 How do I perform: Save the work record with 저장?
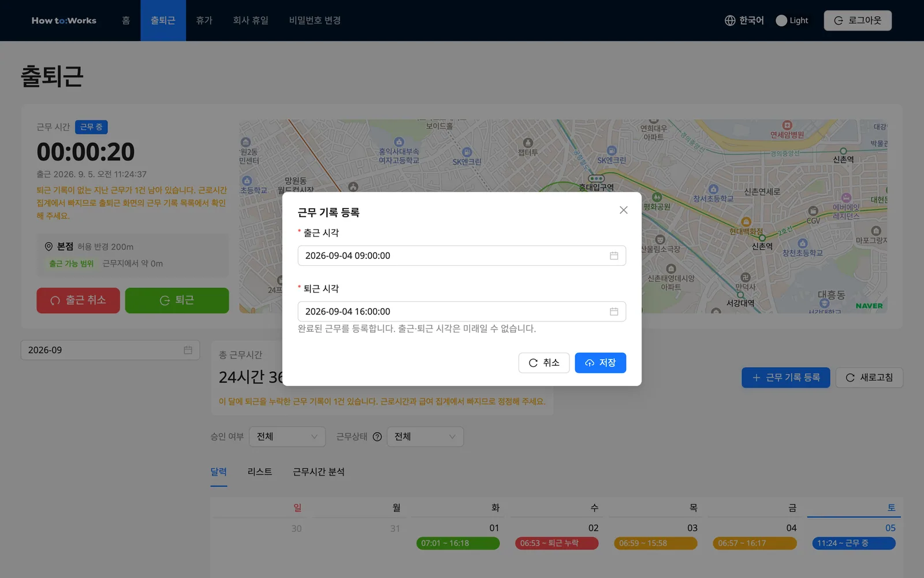click(600, 363)
